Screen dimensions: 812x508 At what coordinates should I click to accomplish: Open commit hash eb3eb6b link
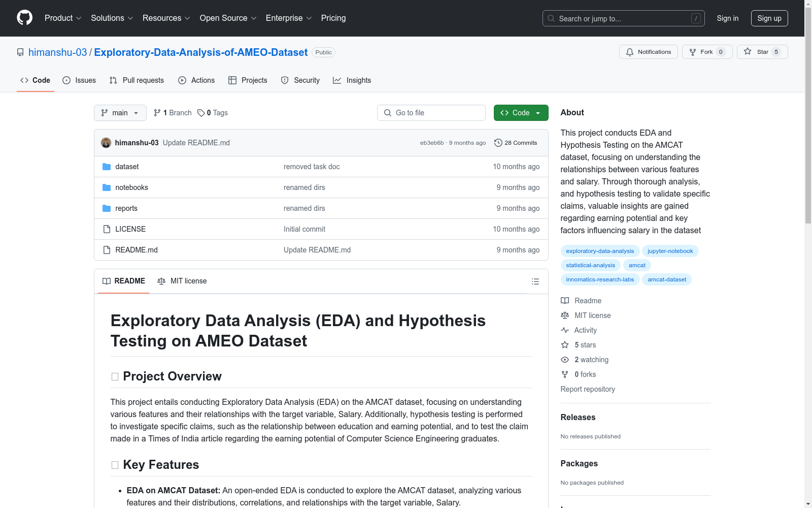point(432,143)
